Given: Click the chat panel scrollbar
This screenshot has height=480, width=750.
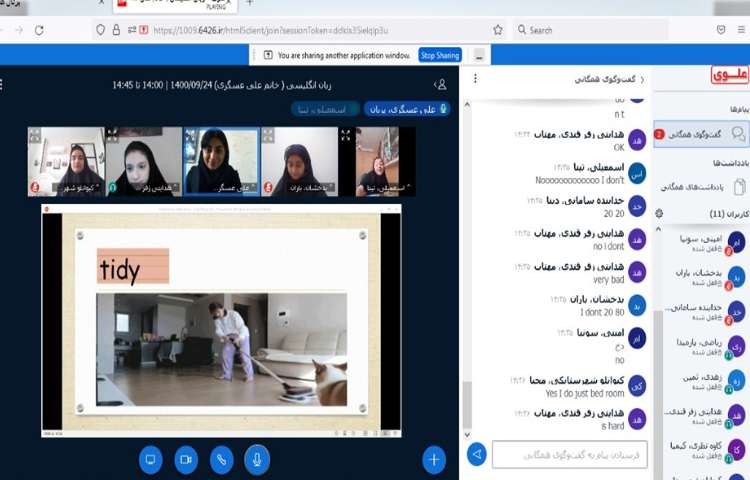Looking at the screenshot, I should click(x=465, y=400).
